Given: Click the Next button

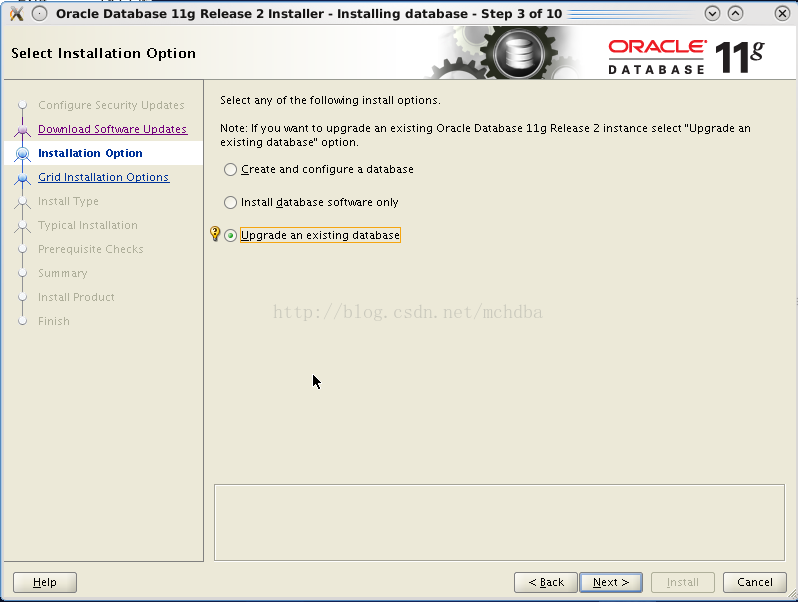Looking at the screenshot, I should point(610,582).
